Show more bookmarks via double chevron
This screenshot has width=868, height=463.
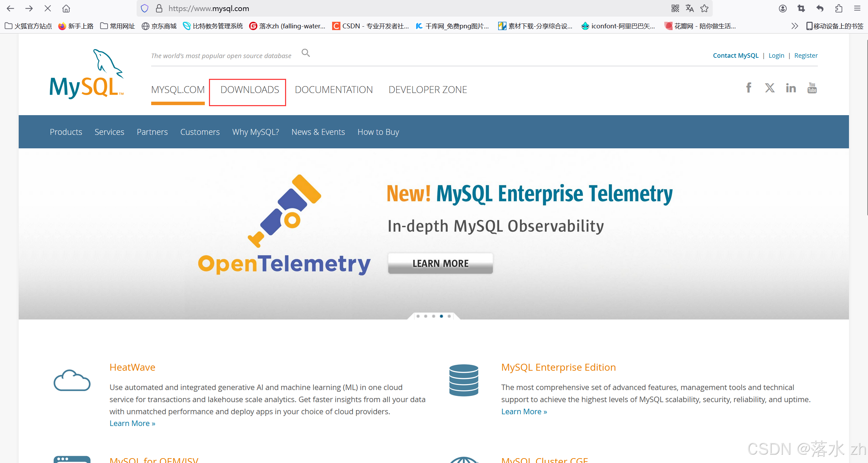point(795,26)
